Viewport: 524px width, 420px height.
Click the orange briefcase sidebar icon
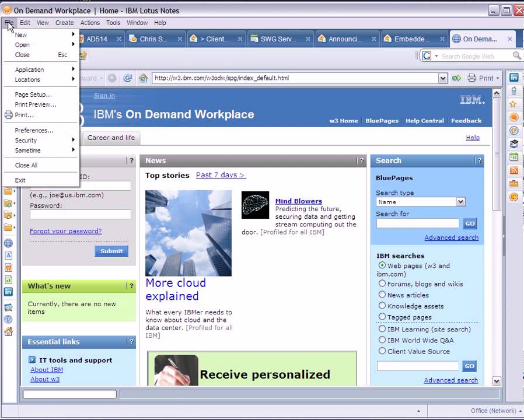513,183
